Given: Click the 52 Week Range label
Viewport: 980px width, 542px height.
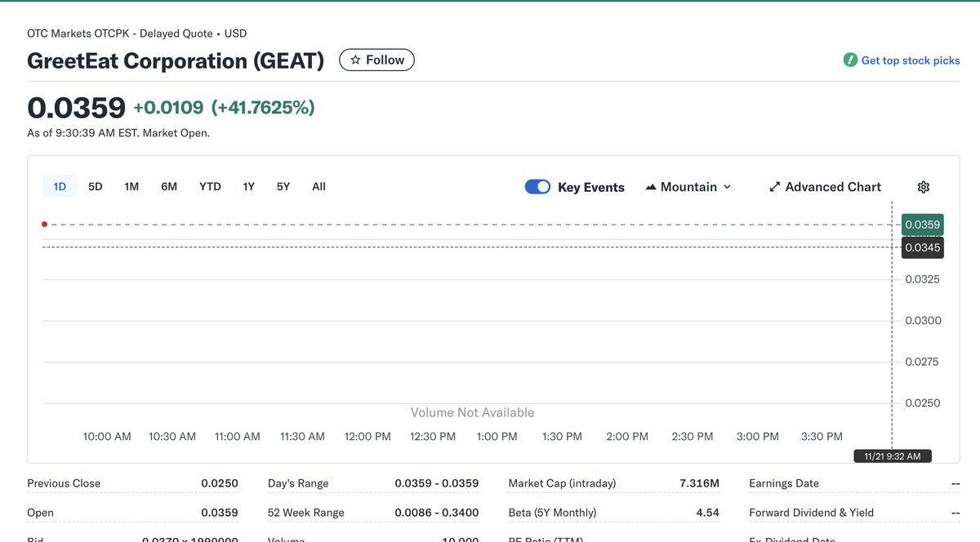Looking at the screenshot, I should pyautogui.click(x=306, y=513).
